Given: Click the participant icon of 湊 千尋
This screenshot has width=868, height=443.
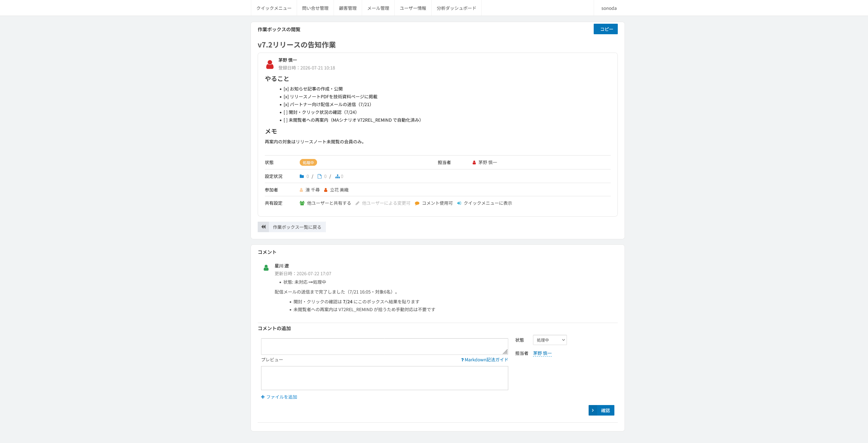Looking at the screenshot, I should coord(301,190).
